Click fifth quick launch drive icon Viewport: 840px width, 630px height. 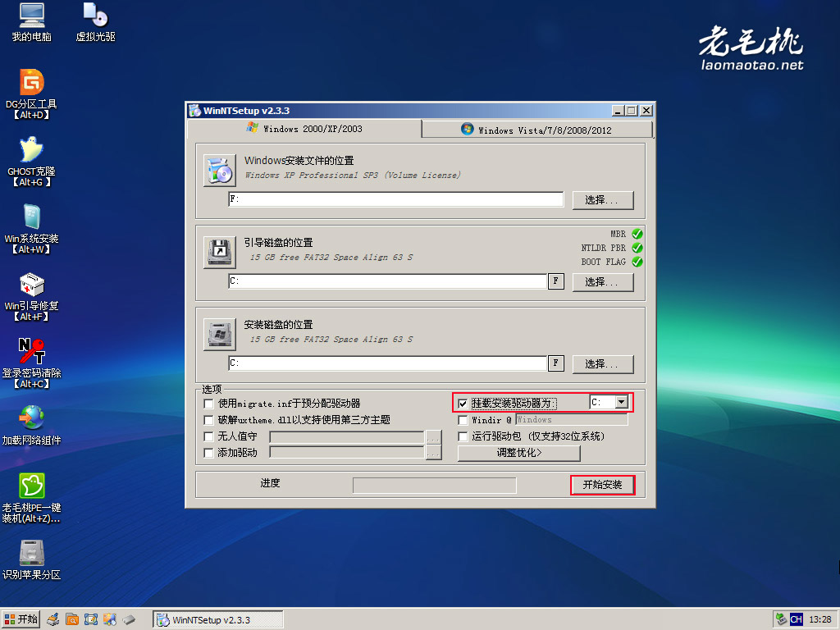129,620
